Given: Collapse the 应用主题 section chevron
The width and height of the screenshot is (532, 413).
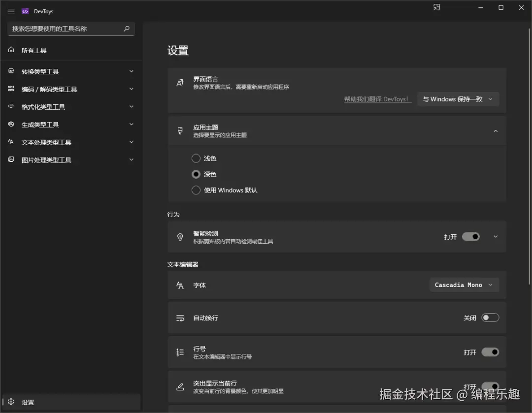Looking at the screenshot, I should [496, 131].
